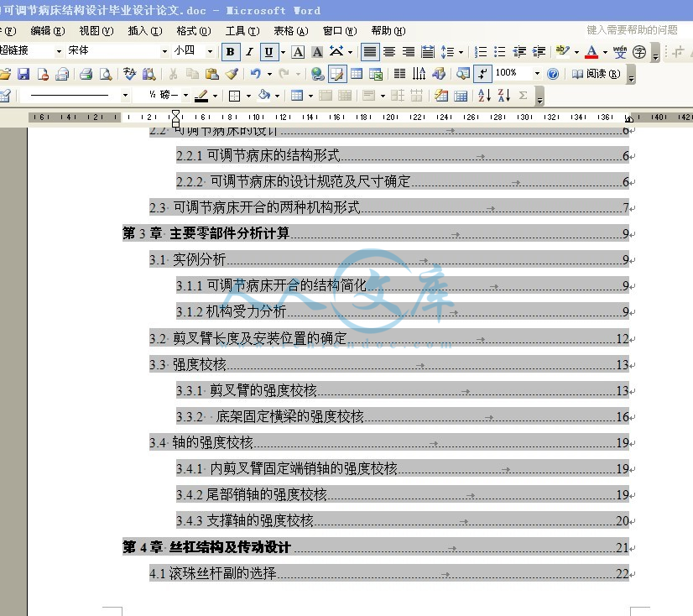693x616 pixels.
Task: Toggle tables and borders toolbar
Action: click(x=336, y=74)
